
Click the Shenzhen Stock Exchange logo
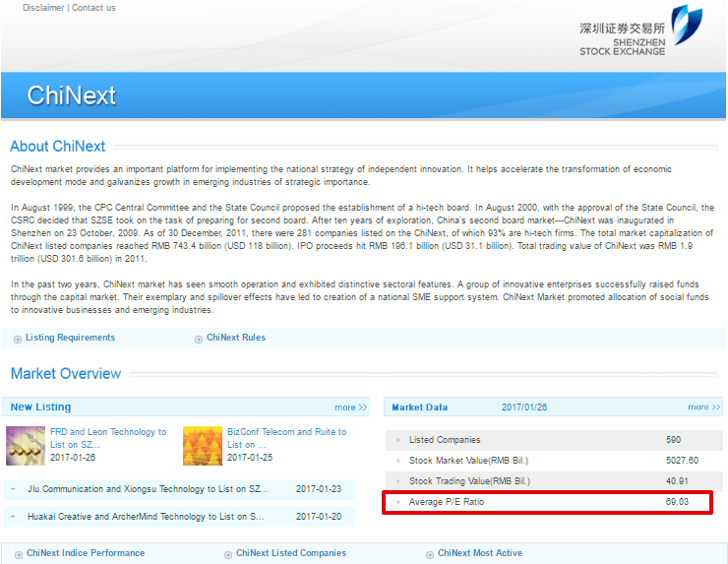coord(640,31)
